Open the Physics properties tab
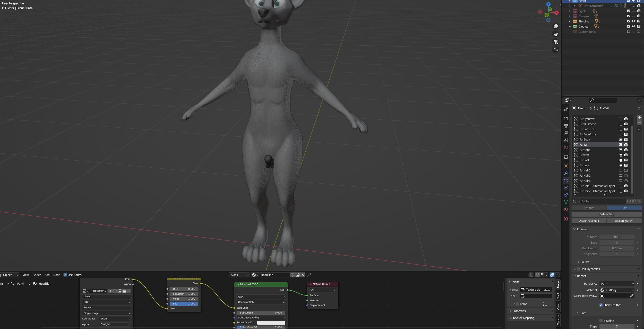 click(x=566, y=188)
